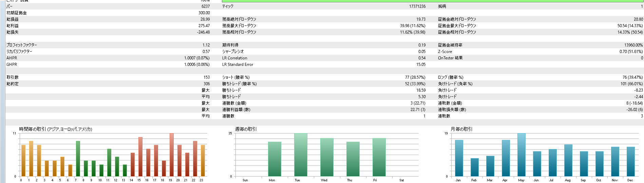Select the 残高絶対ドローダウン value 19.73

coord(421,19)
